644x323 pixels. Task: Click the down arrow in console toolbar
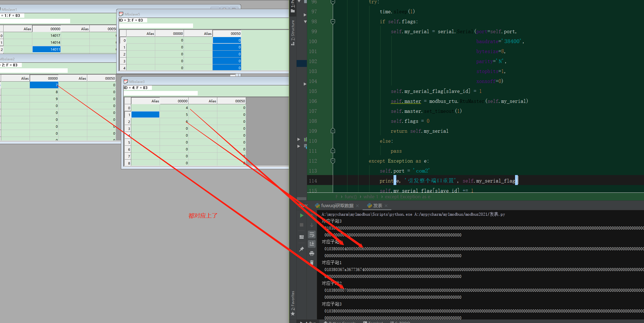pos(312,225)
